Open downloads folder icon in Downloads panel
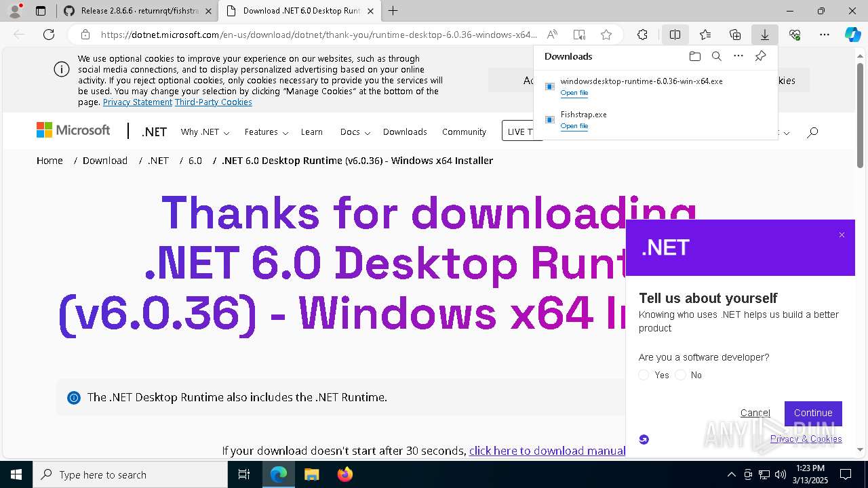Viewport: 868px width, 488px height. [x=694, y=56]
